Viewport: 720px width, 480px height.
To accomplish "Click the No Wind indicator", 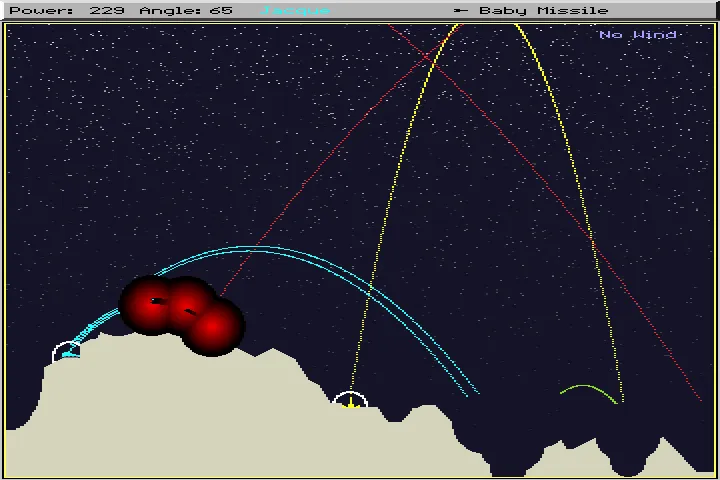I will pos(638,35).
